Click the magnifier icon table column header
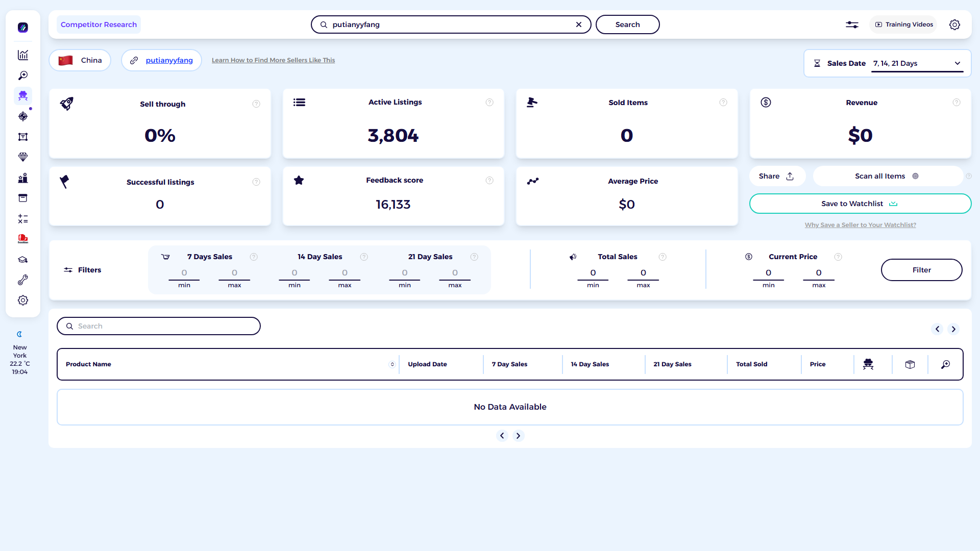This screenshot has height=551, width=980. tap(946, 364)
